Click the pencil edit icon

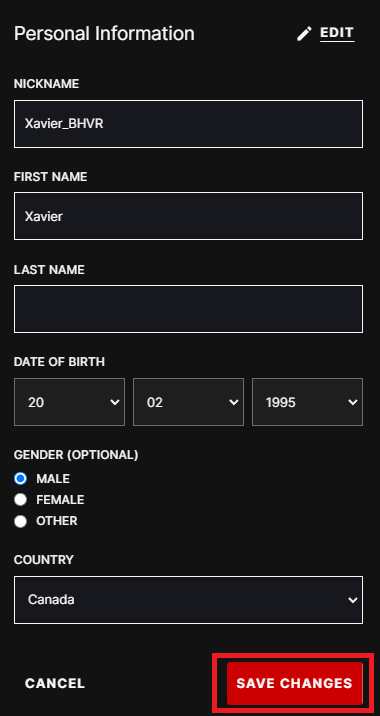tap(304, 34)
